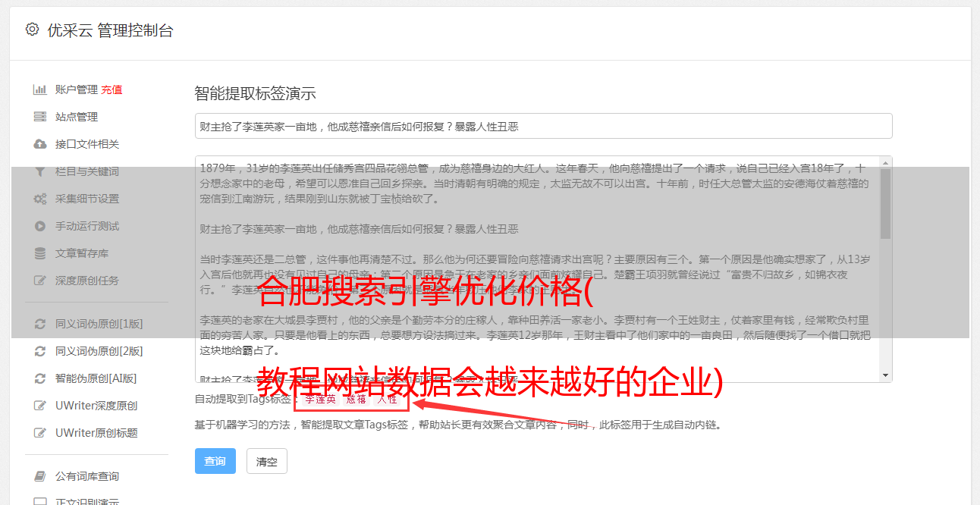Click the database icon for 文章暂存库
This screenshot has width=980, height=505.
[40, 253]
